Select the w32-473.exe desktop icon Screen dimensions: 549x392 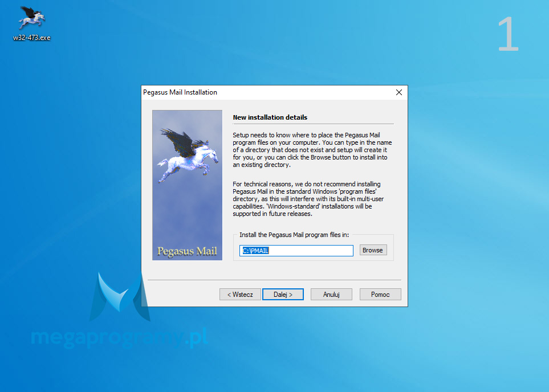coord(31,23)
